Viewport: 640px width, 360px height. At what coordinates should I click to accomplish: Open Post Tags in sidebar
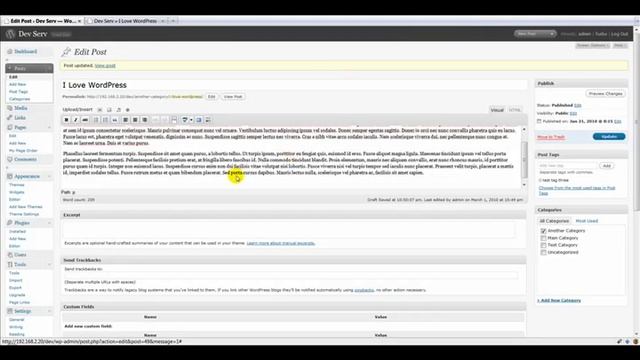pos(18,91)
